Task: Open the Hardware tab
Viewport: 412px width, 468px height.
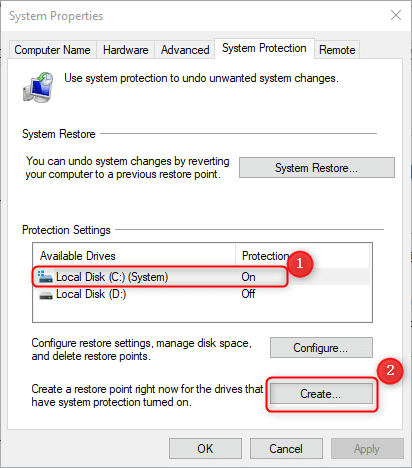Action: (126, 50)
